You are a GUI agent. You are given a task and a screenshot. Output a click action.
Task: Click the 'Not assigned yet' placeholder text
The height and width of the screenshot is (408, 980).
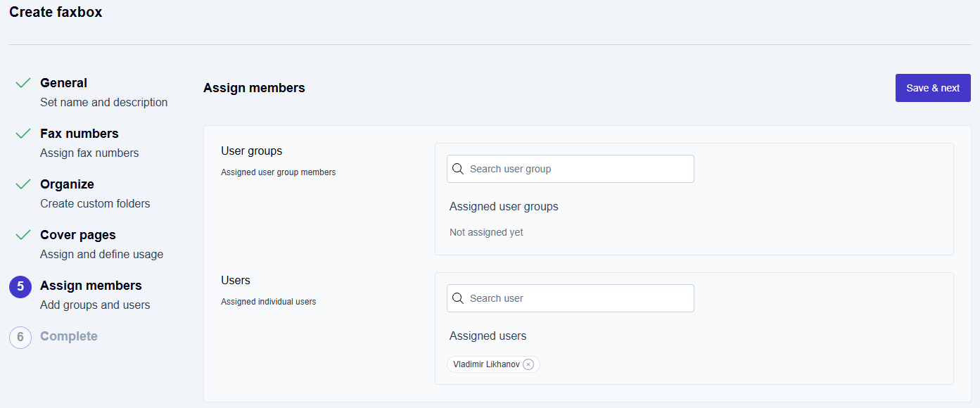pos(486,232)
